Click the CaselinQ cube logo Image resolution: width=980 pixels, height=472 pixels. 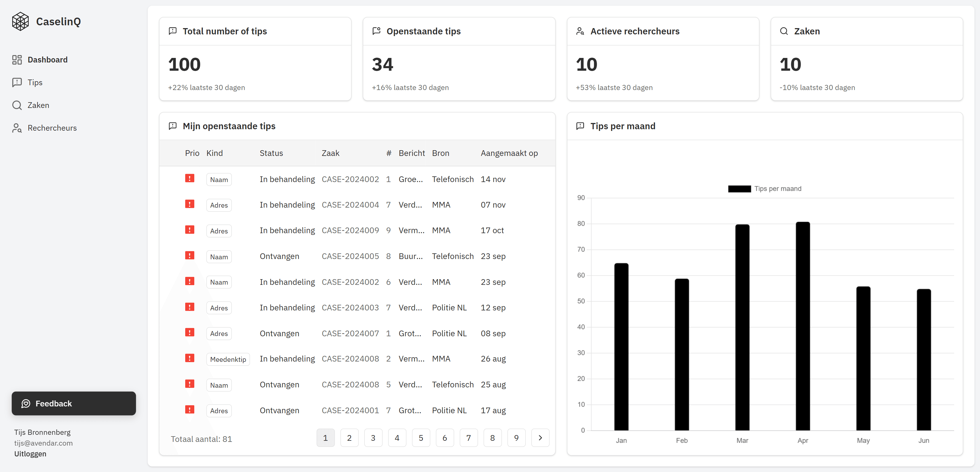point(20,21)
